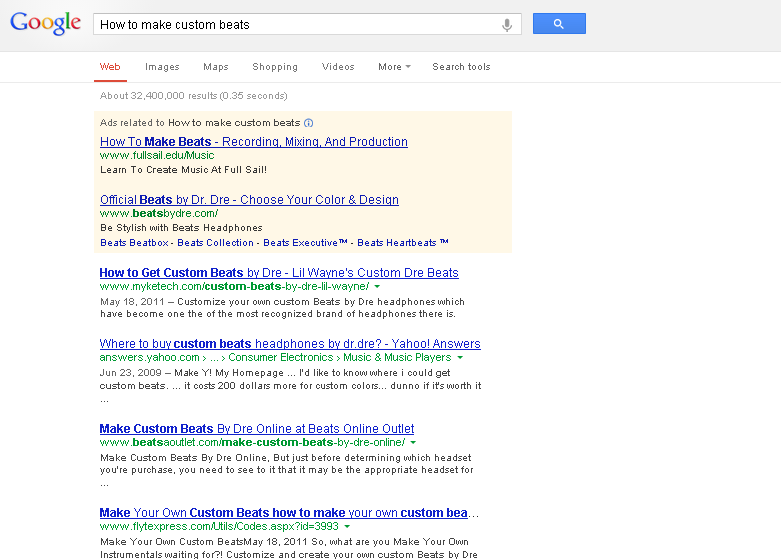Open the Yahoo! Answers result link
Viewport: 781px width, 559px height.
coord(290,344)
